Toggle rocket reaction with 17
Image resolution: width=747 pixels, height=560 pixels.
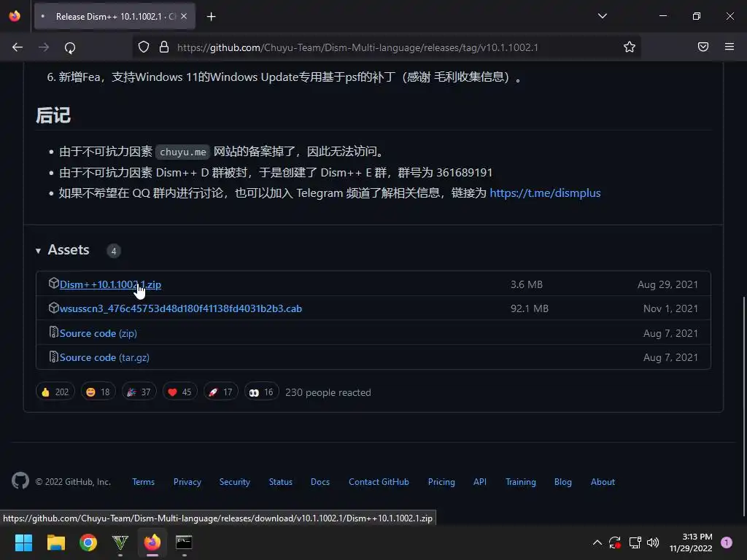220,392
